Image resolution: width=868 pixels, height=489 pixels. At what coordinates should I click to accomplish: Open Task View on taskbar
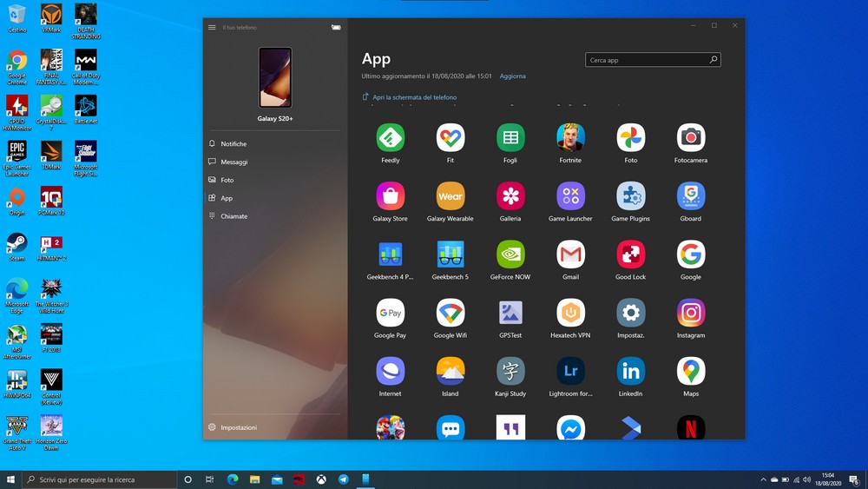(209, 479)
